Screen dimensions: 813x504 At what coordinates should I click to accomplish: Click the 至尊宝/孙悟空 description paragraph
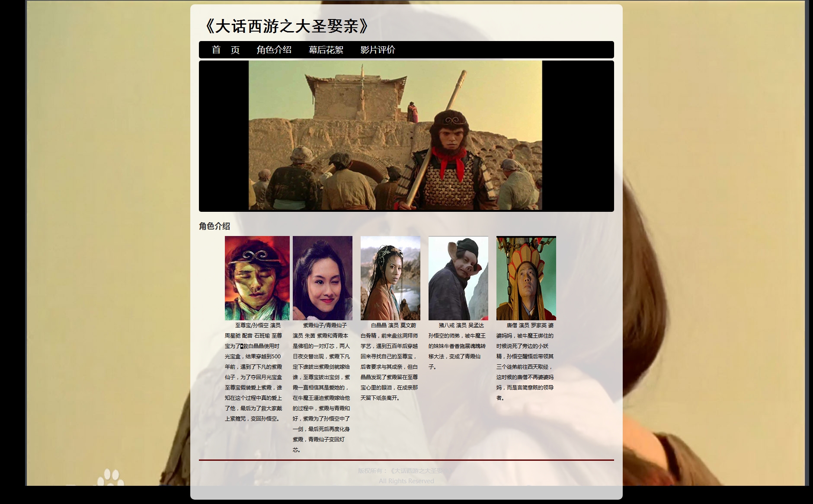pos(253,372)
